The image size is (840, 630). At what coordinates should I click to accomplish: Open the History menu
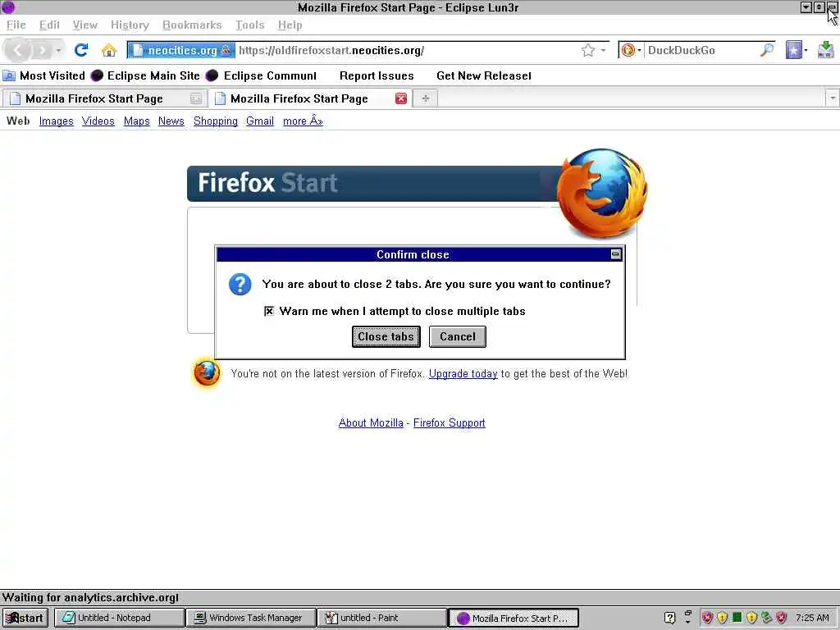[130, 25]
